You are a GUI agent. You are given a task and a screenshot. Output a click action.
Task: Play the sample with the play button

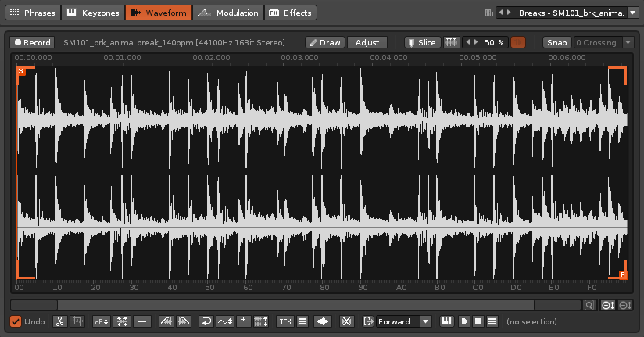[x=464, y=321]
